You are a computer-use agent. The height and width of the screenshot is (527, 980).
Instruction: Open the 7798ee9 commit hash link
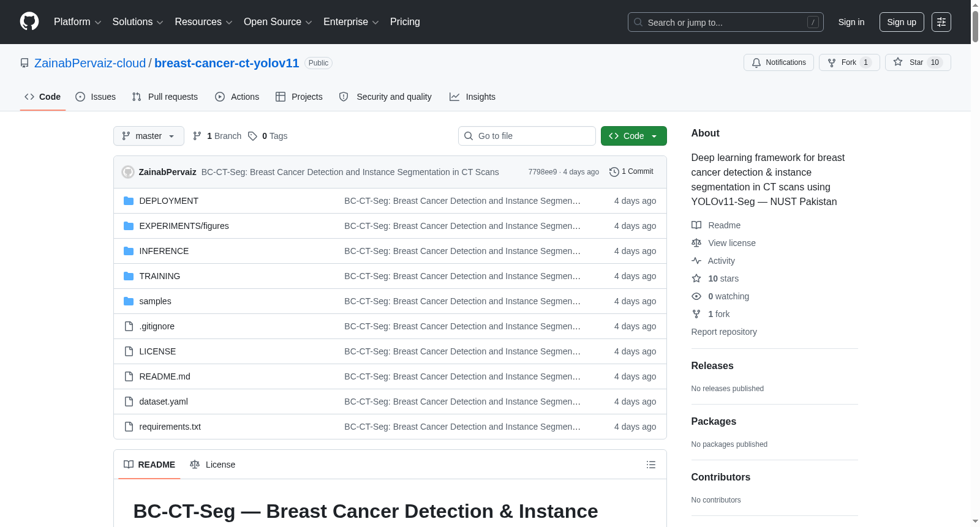(x=543, y=172)
